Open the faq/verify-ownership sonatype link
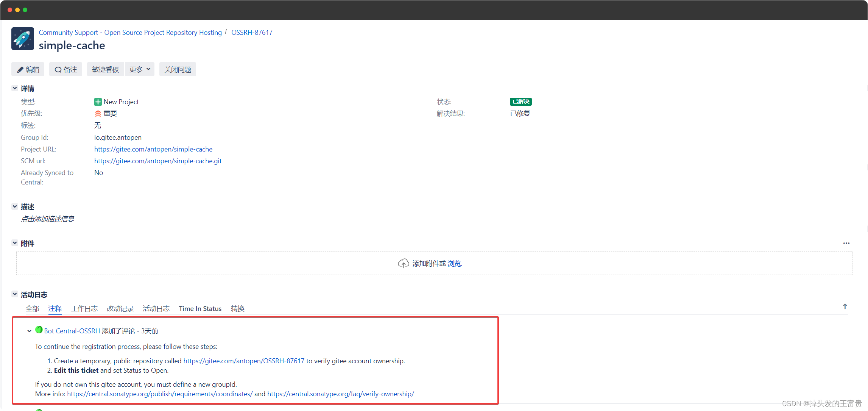This screenshot has height=411, width=868. click(341, 394)
